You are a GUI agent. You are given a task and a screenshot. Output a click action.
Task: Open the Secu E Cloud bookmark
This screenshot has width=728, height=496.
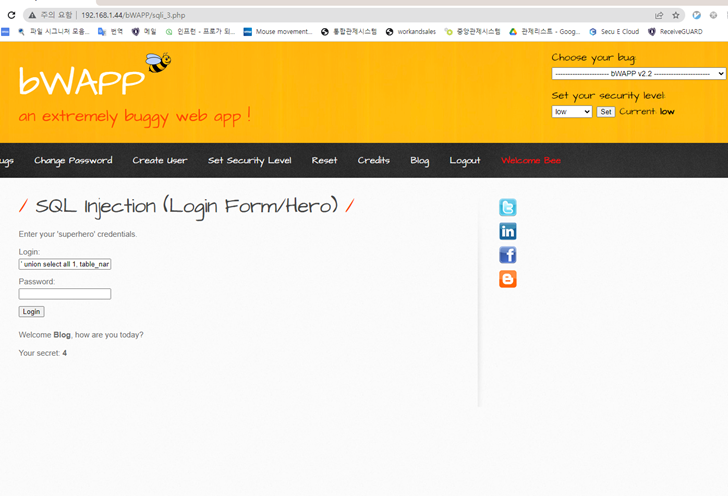pos(614,32)
